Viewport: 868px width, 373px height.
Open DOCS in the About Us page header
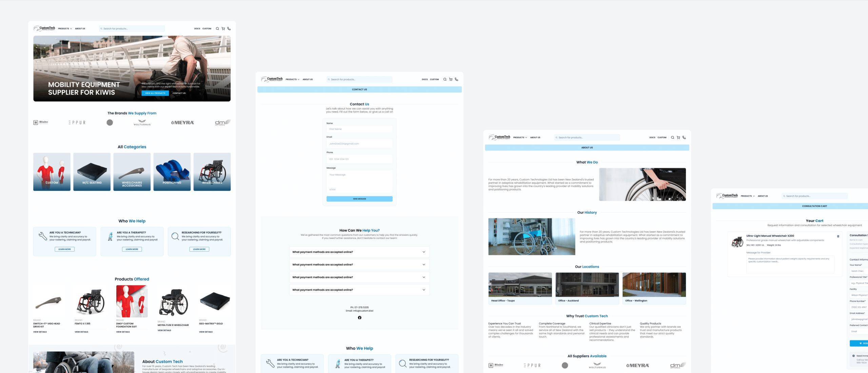coord(652,137)
